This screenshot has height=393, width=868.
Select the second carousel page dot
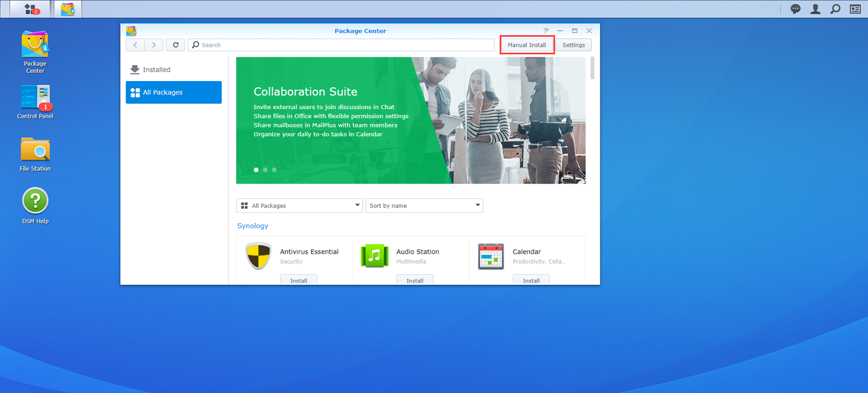(265, 169)
